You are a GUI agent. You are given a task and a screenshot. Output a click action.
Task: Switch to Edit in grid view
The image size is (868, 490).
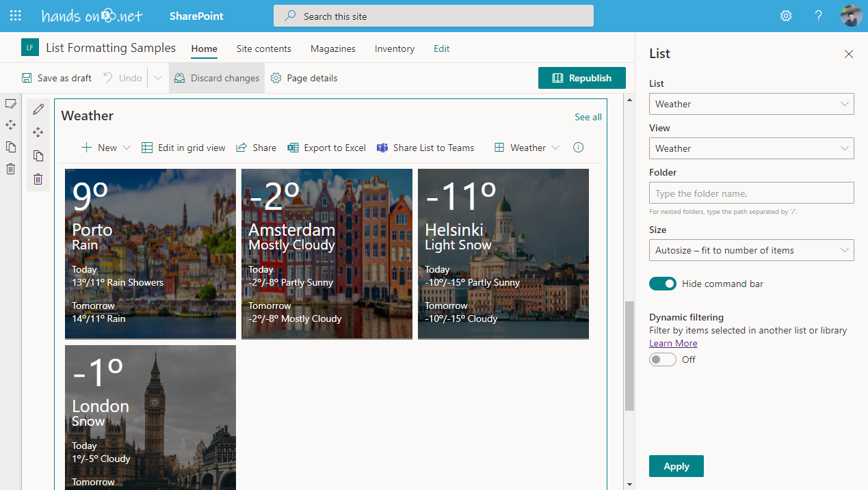tap(183, 148)
